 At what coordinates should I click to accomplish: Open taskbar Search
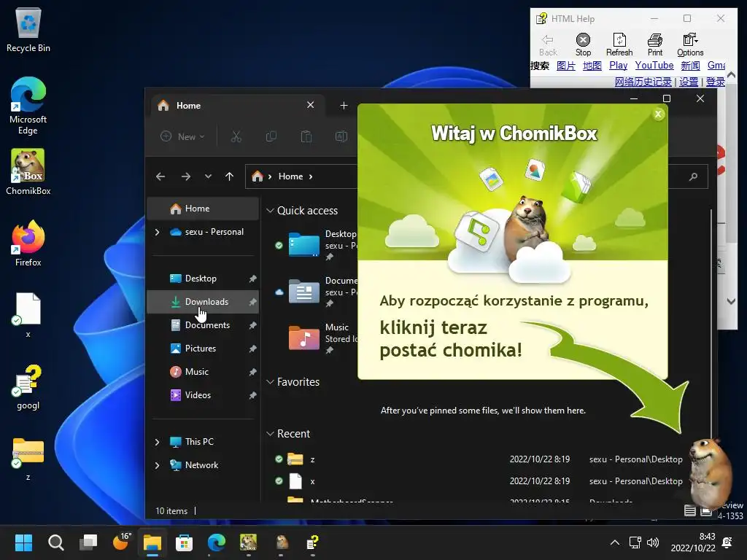[55, 542]
